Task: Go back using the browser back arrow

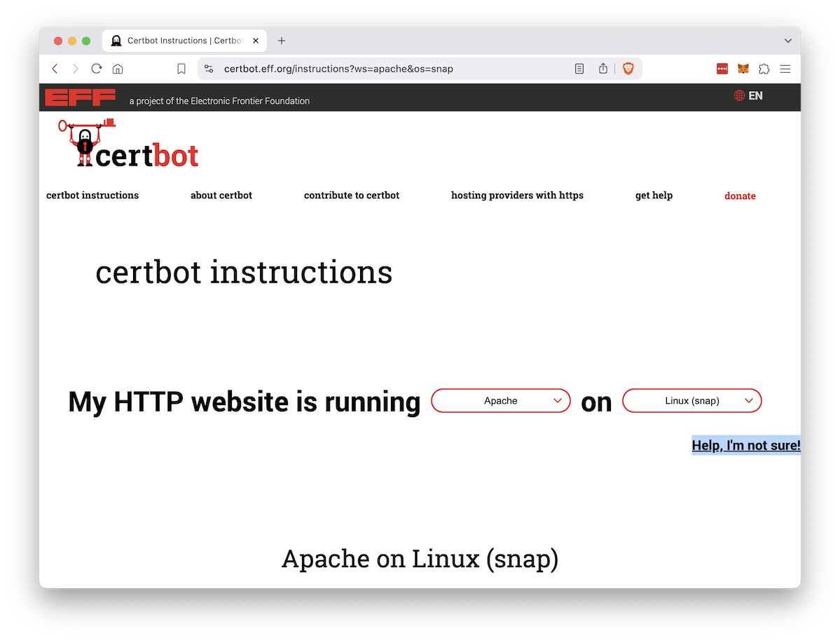Action: click(x=55, y=69)
